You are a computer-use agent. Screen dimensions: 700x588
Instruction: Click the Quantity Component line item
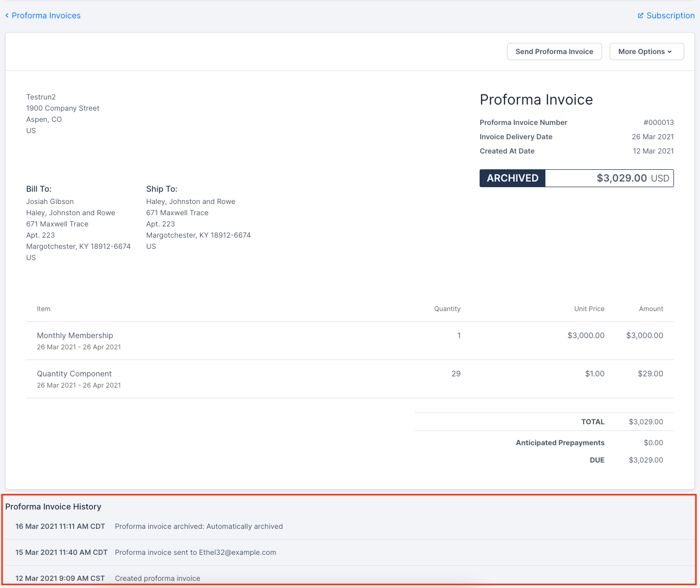click(74, 374)
